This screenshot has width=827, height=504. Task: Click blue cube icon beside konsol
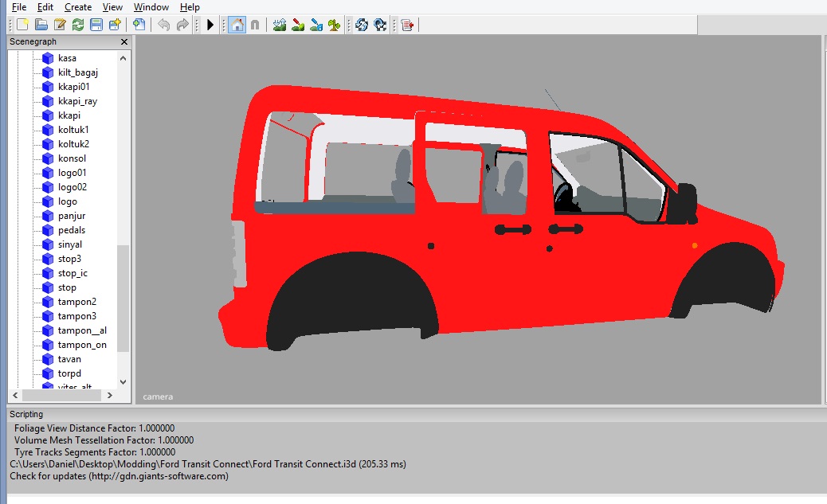[x=48, y=158]
